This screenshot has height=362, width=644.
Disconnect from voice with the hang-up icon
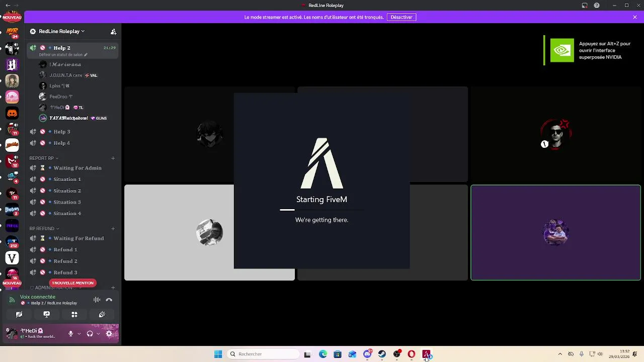coord(109,300)
